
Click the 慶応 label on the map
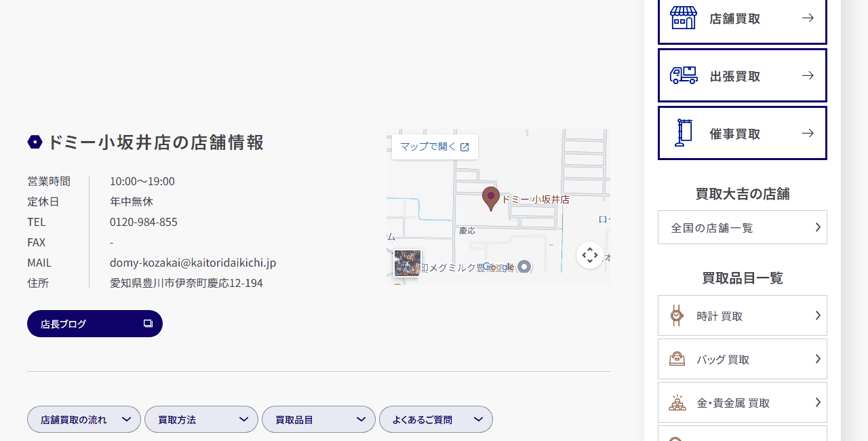(x=467, y=231)
